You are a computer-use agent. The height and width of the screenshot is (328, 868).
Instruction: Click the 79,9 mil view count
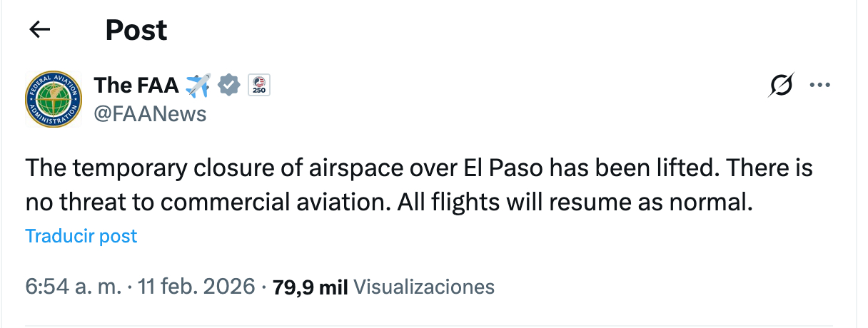[311, 287]
